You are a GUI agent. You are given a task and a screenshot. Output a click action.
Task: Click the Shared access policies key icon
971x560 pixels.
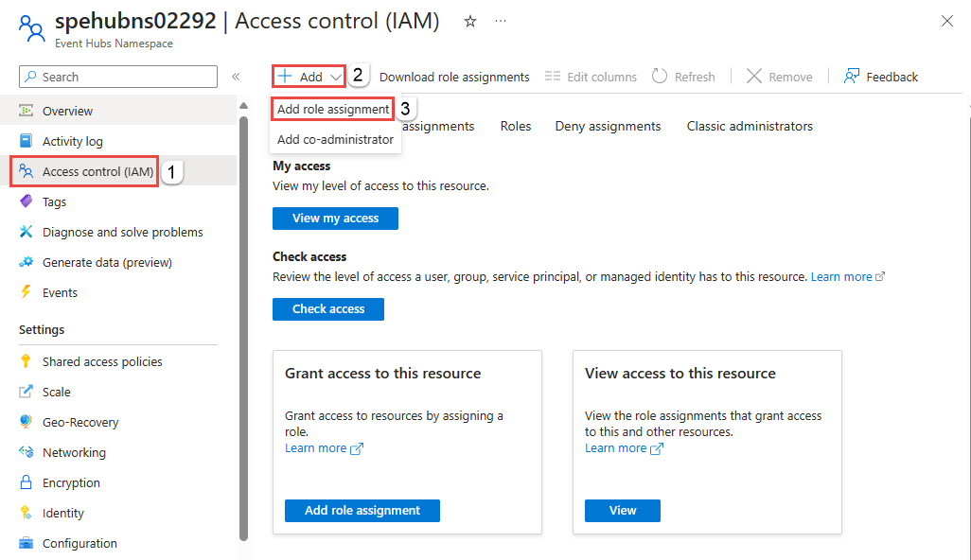(x=26, y=360)
